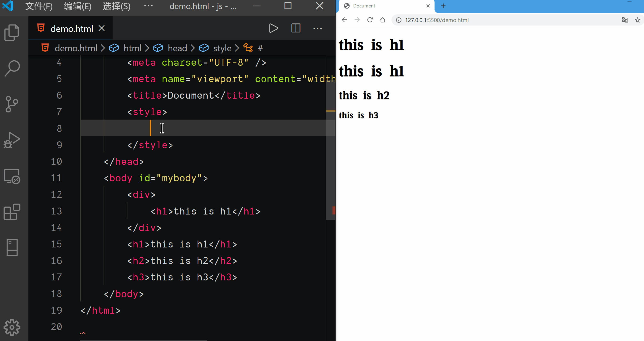Image resolution: width=644 pixels, height=341 pixels.
Task: Open the Manage gear settings
Action: click(12, 327)
